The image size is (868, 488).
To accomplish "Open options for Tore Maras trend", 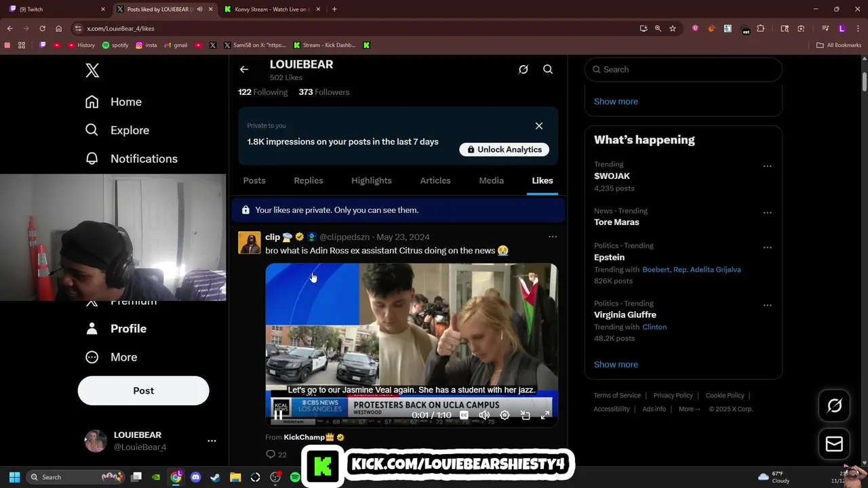I will click(x=767, y=213).
